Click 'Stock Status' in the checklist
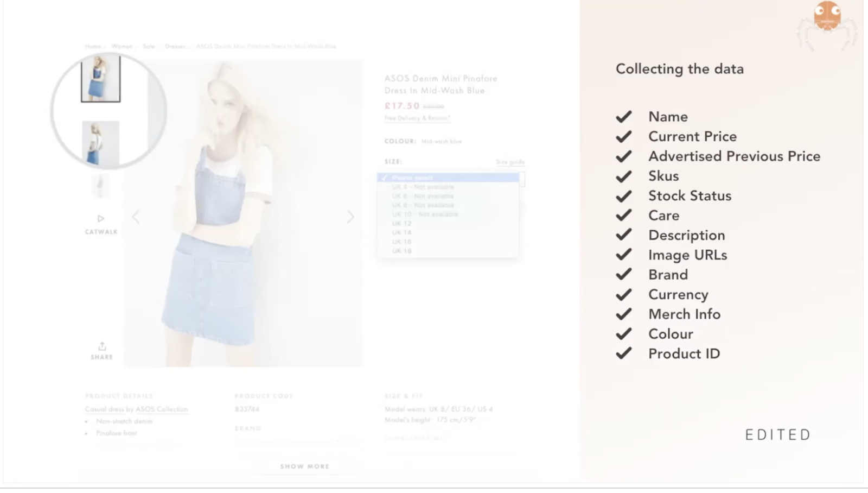The height and width of the screenshot is (493, 868). 690,195
